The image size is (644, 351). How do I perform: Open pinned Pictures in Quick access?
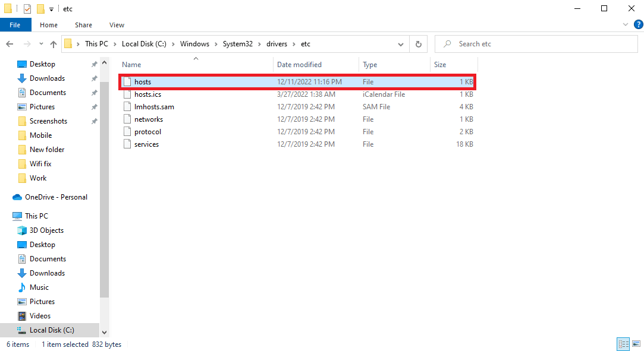pos(42,107)
